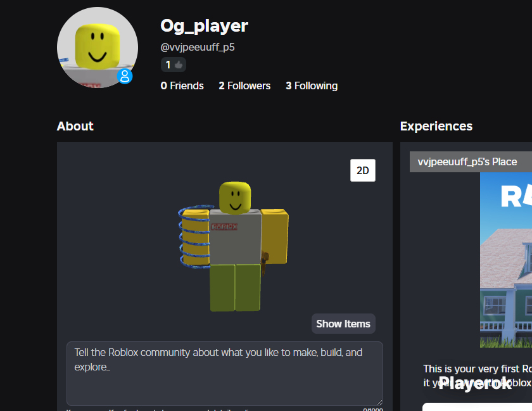Switch avatar view with 2D button
The height and width of the screenshot is (411, 532).
363,170
